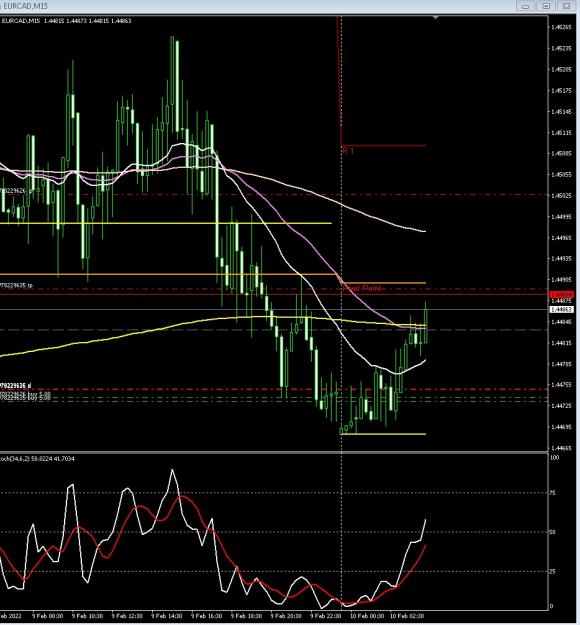Image resolution: width=580 pixels, height=625 pixels.
Task: Click the 9 Feb 16:30 time axis label
Action: (206, 616)
